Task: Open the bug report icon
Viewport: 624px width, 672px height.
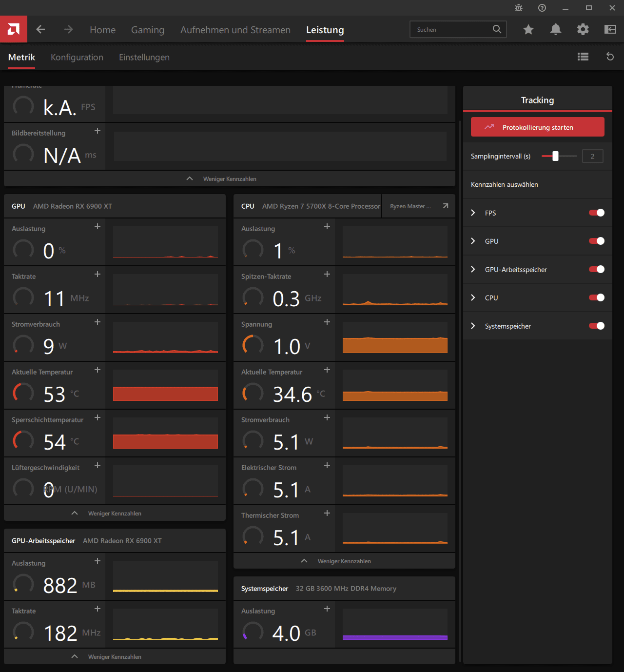Action: (x=519, y=8)
